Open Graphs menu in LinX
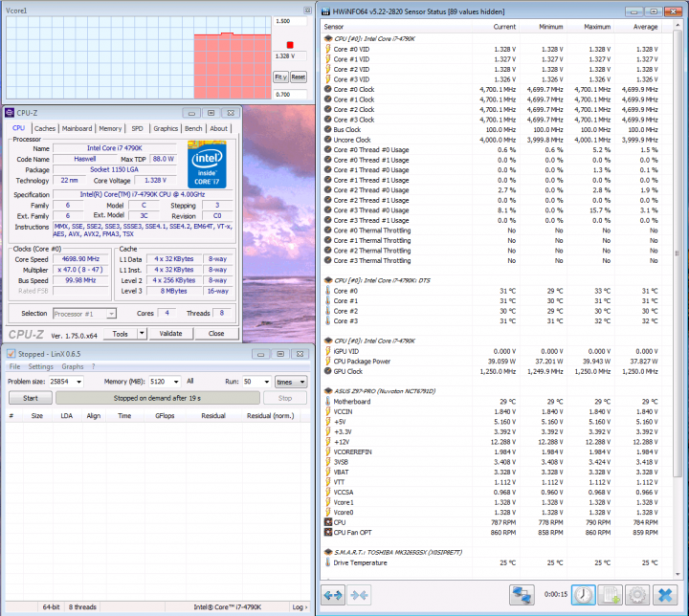689x616 pixels. 73,366
